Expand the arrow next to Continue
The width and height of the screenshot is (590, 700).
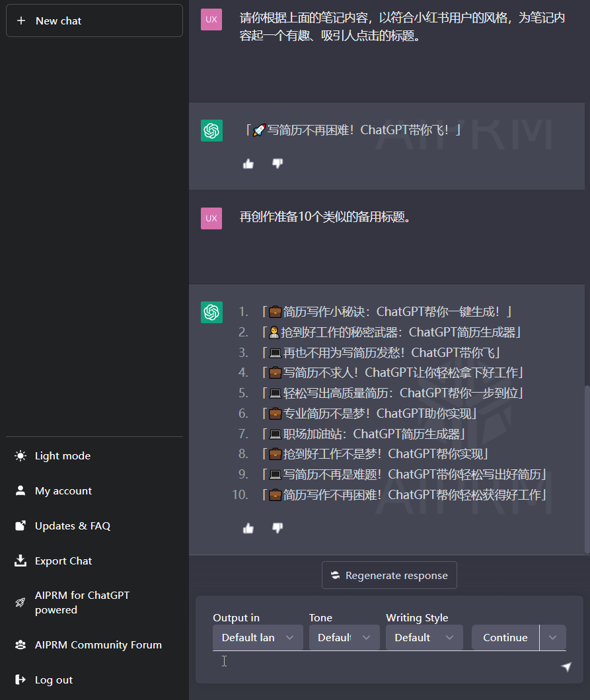tap(553, 637)
